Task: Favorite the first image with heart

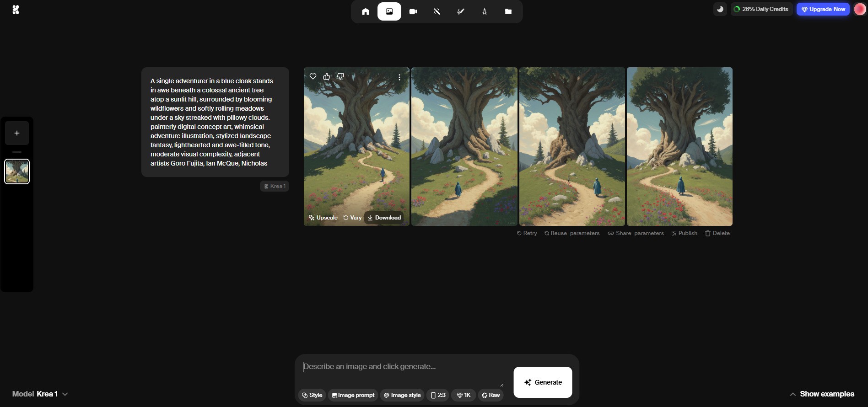Action: (313, 76)
